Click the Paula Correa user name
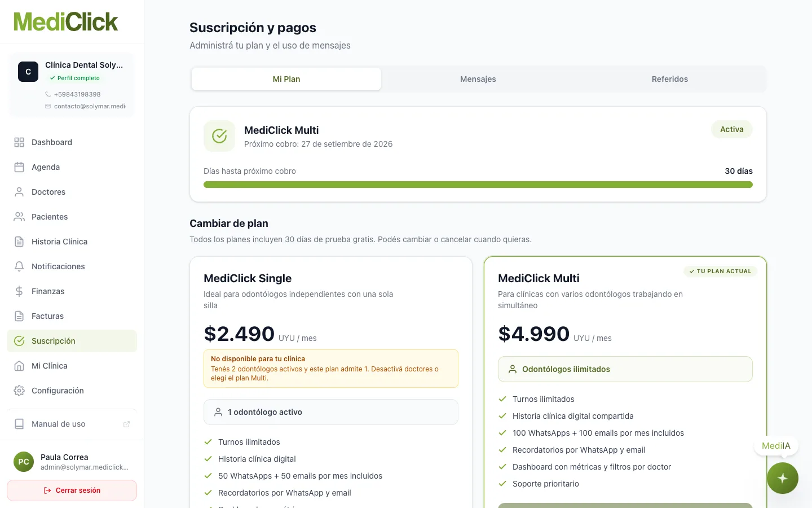812x508 pixels. pyautogui.click(x=64, y=457)
